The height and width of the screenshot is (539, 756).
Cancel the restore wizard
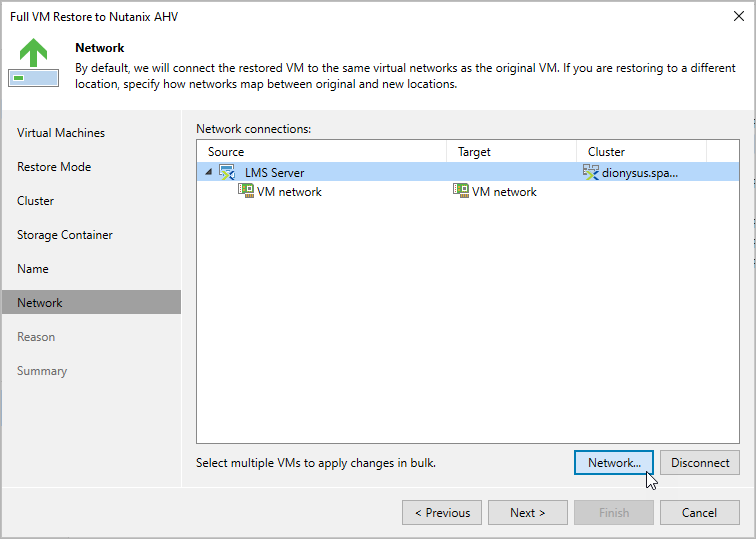click(x=699, y=513)
